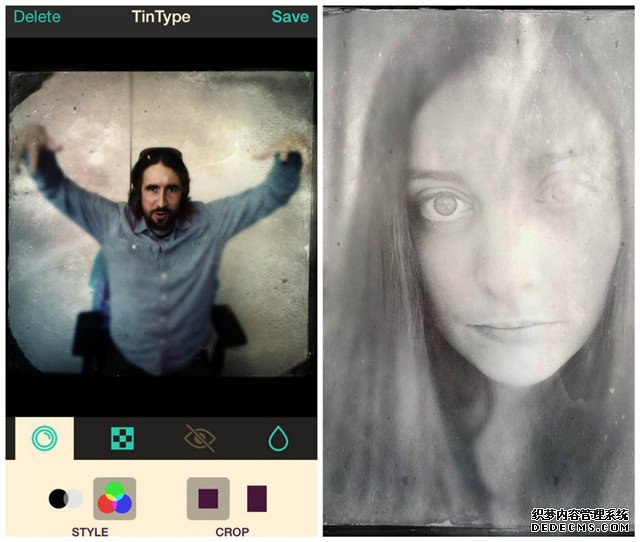Click the TinType title in header
Image resolution: width=640 pixels, height=542 pixels.
pyautogui.click(x=161, y=17)
